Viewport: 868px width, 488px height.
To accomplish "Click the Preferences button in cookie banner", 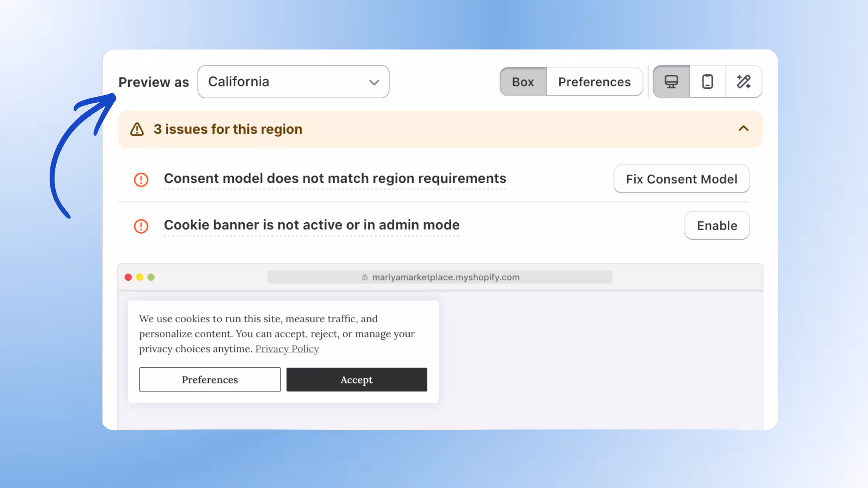I will [x=210, y=380].
